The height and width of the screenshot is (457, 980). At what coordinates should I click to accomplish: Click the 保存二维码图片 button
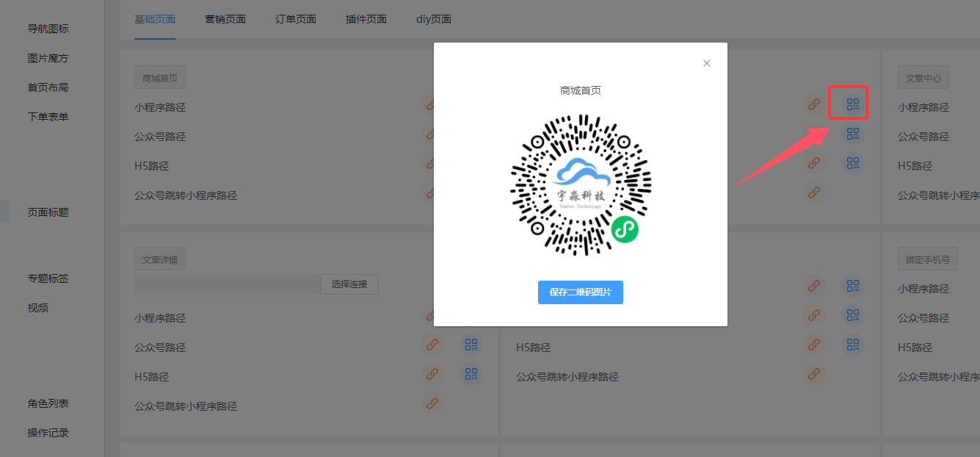tap(581, 292)
